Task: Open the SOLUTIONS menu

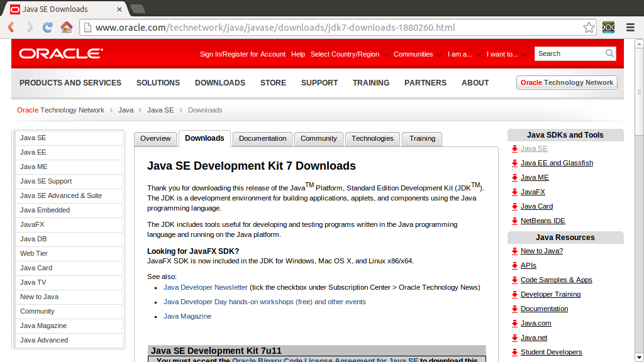Action: [x=158, y=83]
